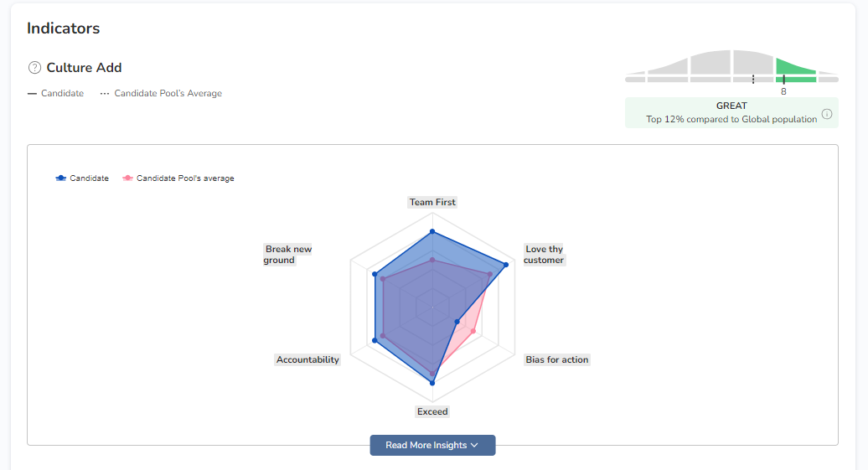Click the candidate's blue point on Love thy customer

click(506, 265)
